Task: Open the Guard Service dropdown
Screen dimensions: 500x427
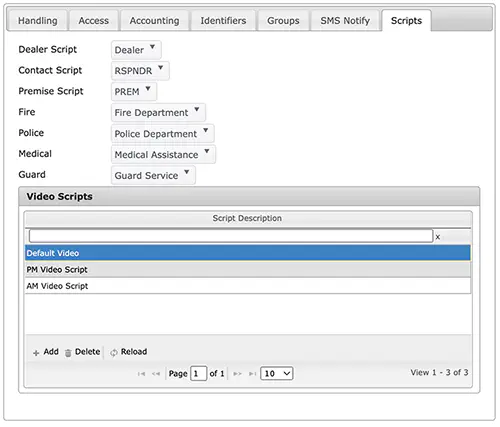Action: (153, 175)
